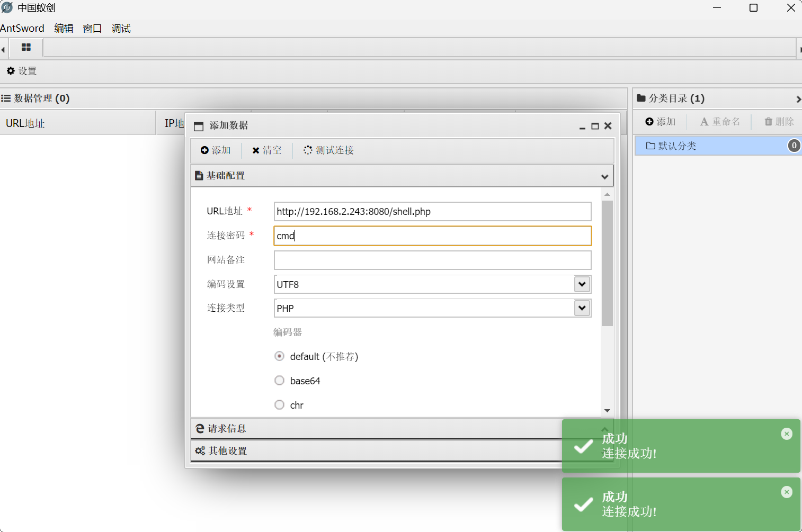The image size is (802, 532).
Task: Dismiss the top 连接成功 notification
Action: 787,434
